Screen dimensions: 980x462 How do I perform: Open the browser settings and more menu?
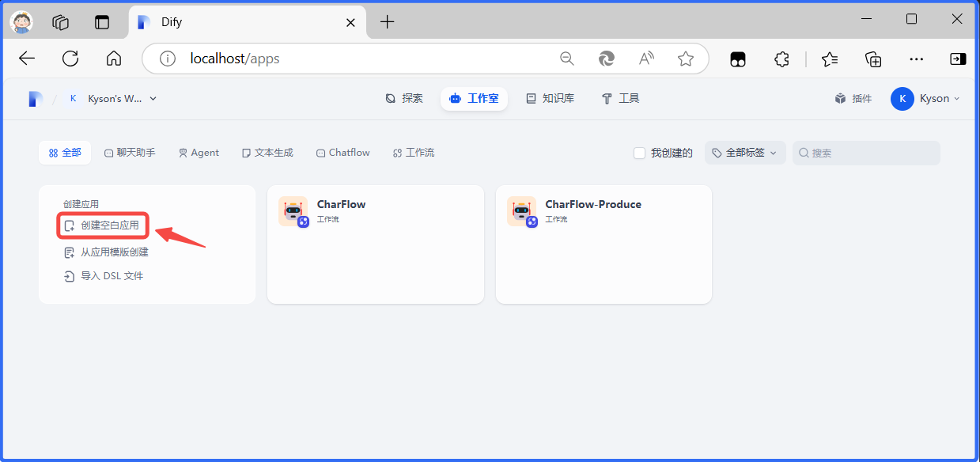916,59
